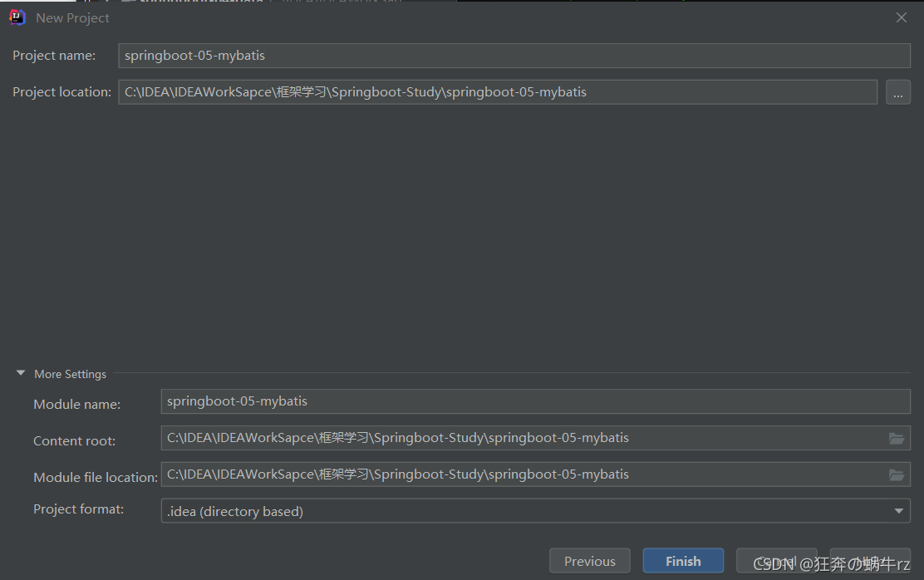Click the Project name label
This screenshot has height=580, width=924.
point(54,56)
